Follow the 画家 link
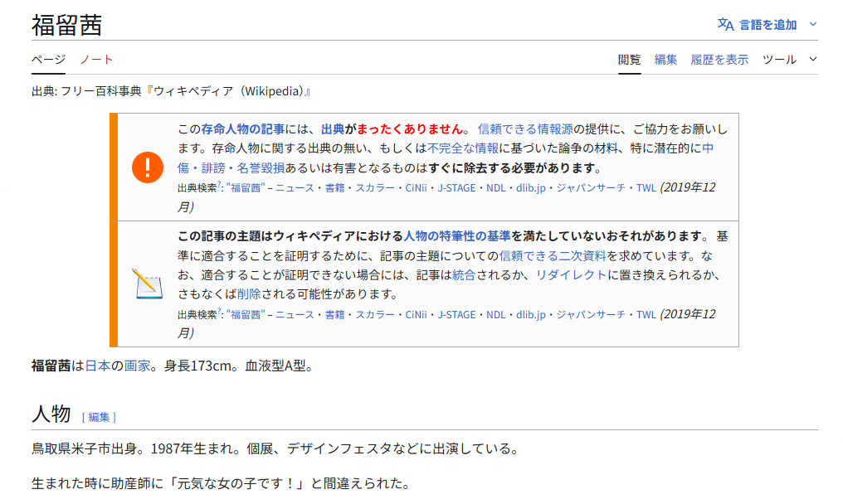The height and width of the screenshot is (504, 843). (x=137, y=366)
